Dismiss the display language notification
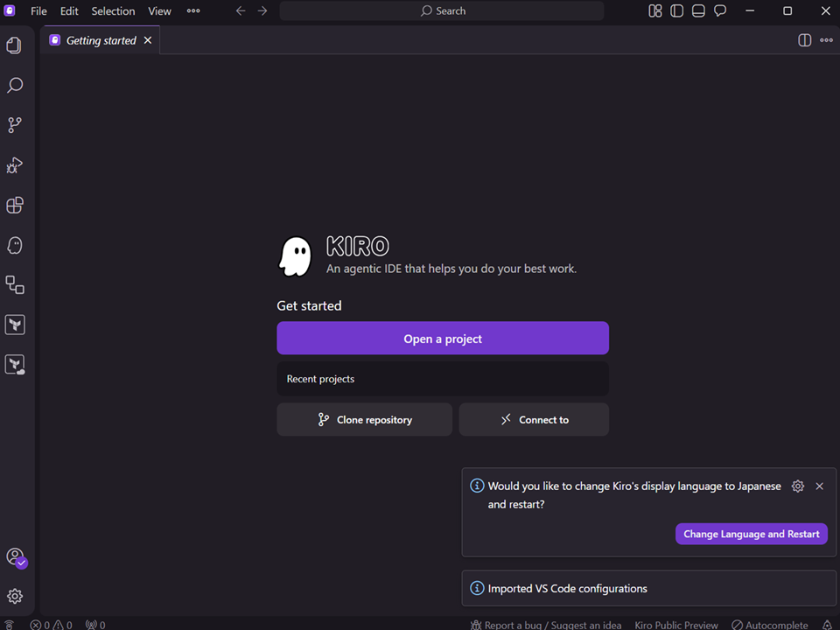 820,486
